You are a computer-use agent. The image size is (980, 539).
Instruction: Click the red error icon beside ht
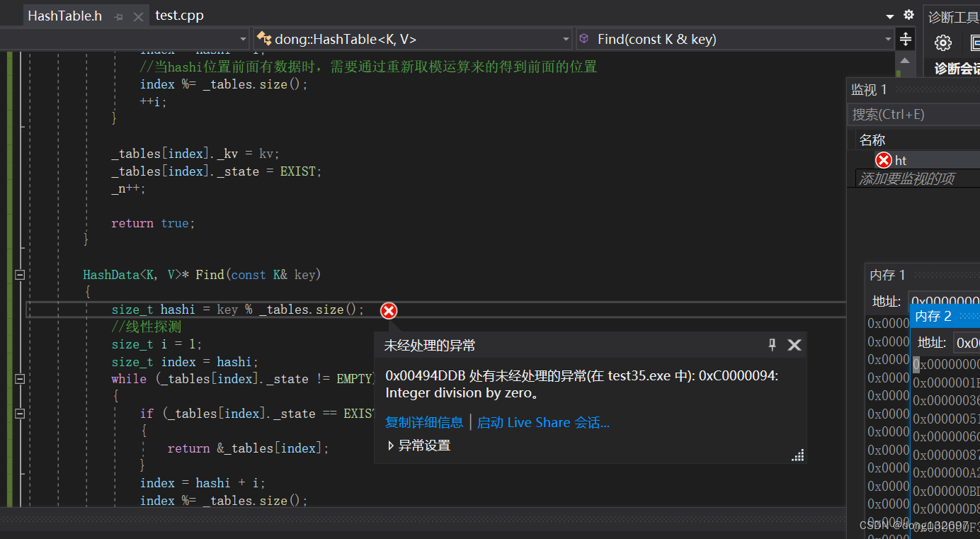(x=883, y=160)
